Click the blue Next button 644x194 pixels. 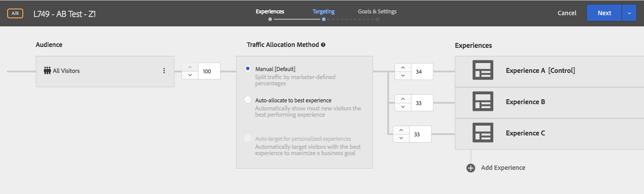(604, 13)
